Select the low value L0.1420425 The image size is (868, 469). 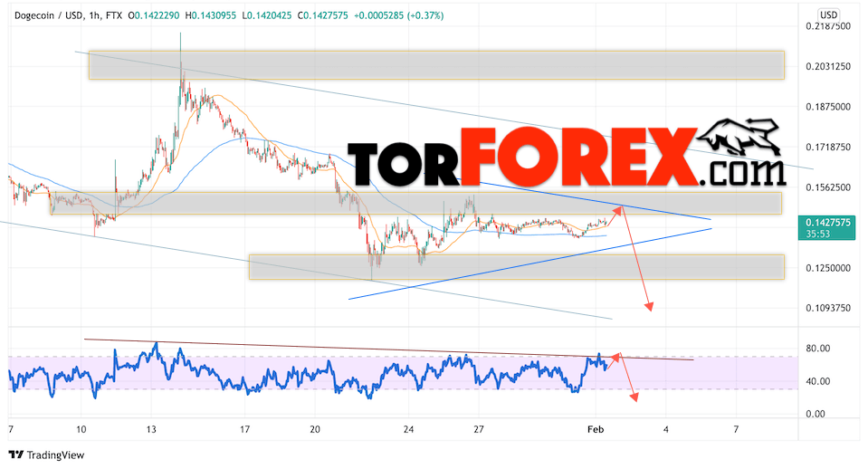pyautogui.click(x=267, y=16)
